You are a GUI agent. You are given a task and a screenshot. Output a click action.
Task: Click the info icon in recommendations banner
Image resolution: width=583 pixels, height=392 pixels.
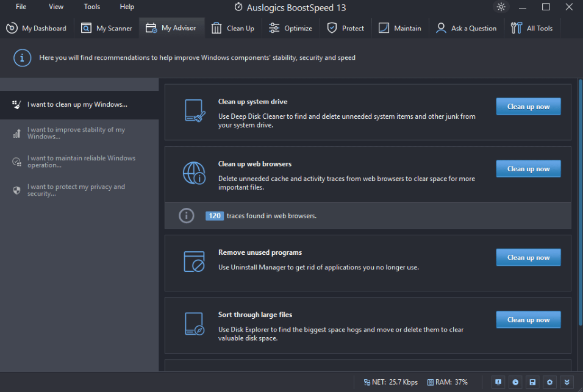click(x=22, y=57)
